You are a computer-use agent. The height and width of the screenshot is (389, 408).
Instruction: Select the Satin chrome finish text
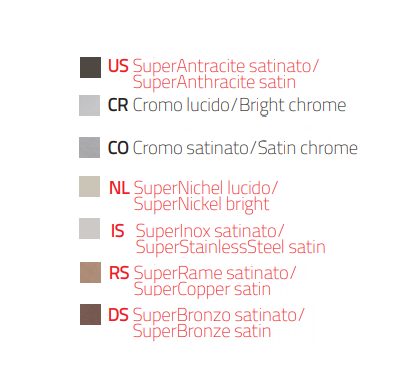(308, 148)
